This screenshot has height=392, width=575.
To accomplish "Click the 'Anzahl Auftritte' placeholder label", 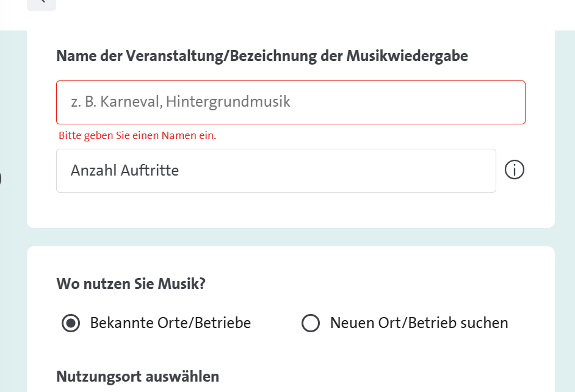I will tap(125, 170).
